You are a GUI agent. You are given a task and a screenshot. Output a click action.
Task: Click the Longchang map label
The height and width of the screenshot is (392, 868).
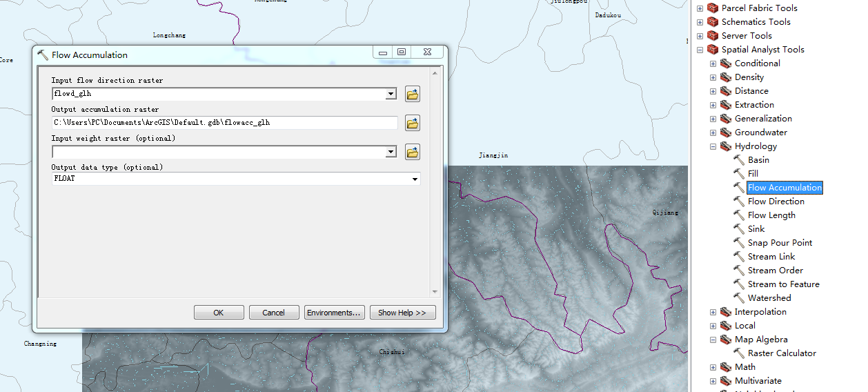[x=169, y=35]
